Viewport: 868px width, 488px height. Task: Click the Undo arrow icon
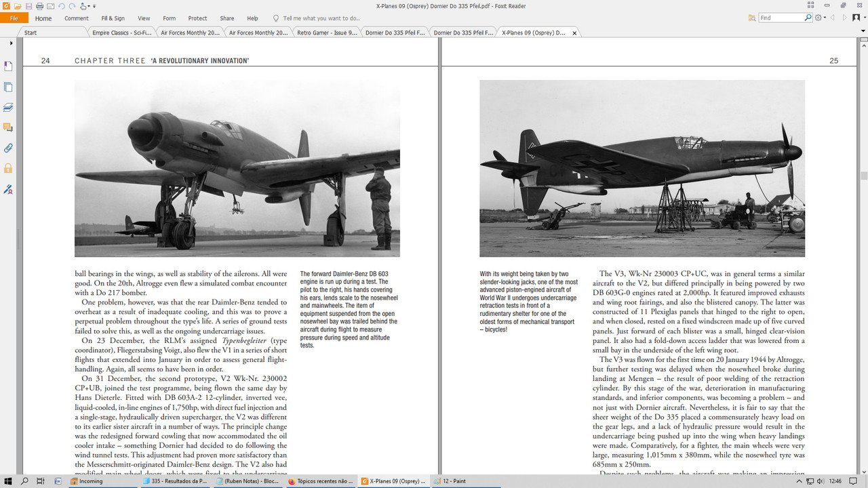coord(62,6)
